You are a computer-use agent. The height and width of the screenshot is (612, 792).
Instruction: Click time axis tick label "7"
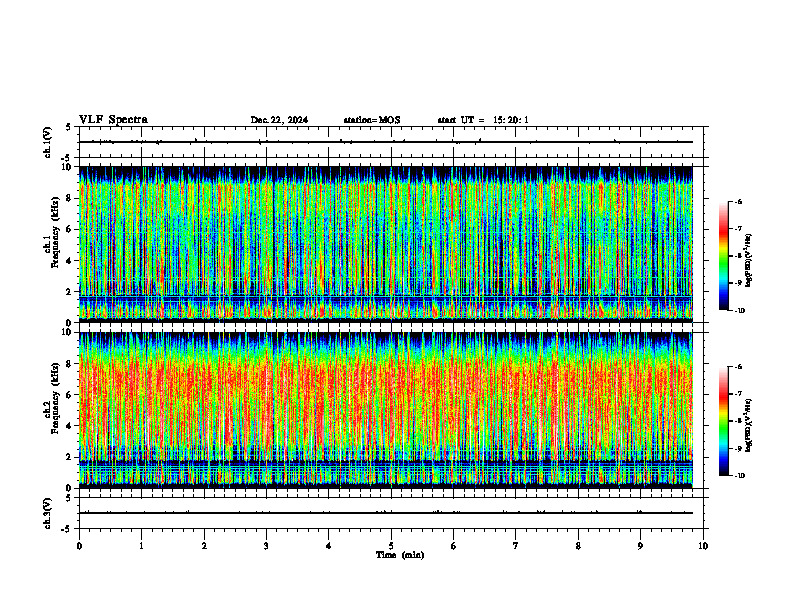point(516,546)
